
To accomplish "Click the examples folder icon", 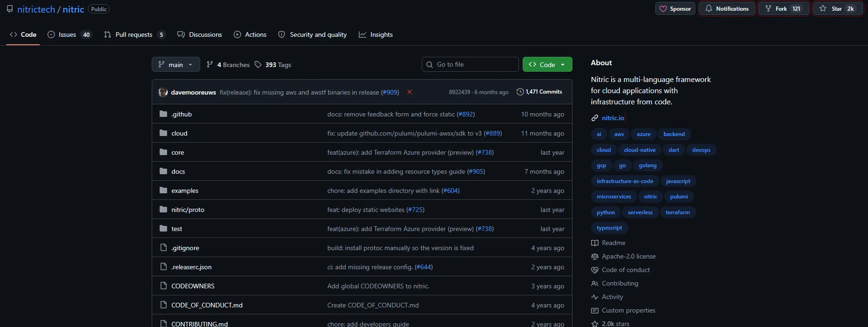I will (163, 190).
